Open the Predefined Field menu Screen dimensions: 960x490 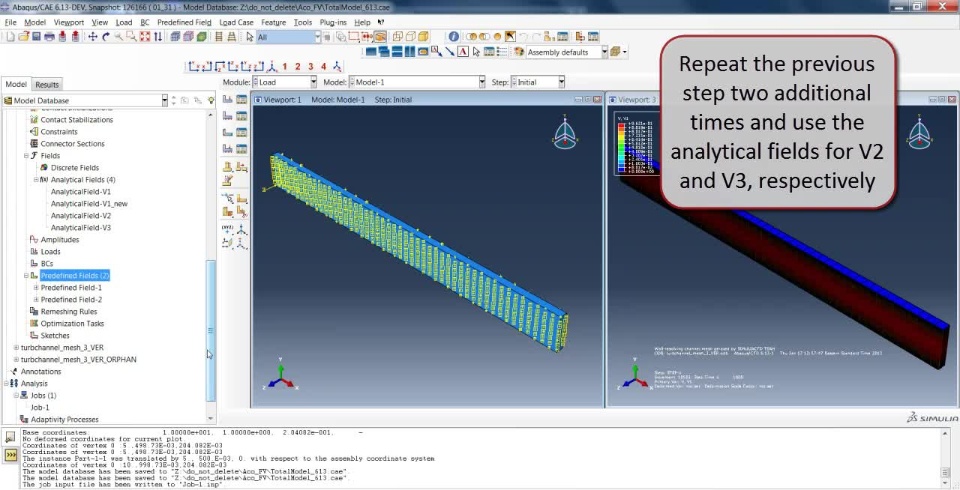point(184,22)
